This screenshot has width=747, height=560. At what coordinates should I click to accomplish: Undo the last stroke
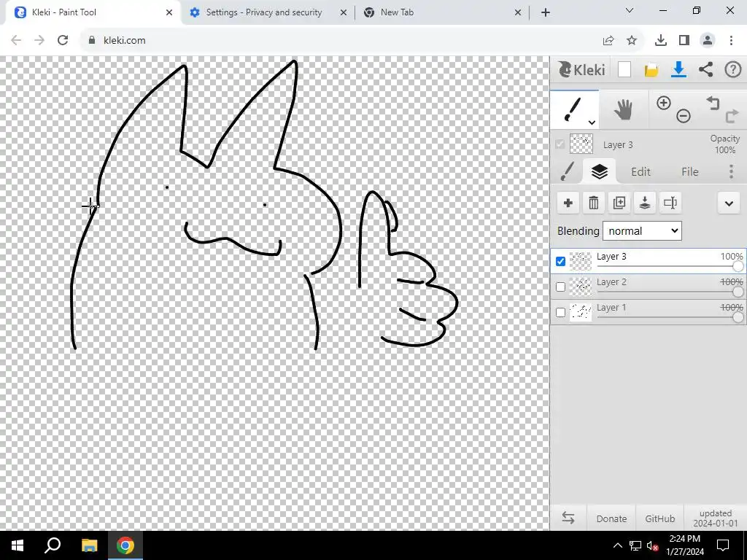point(713,103)
